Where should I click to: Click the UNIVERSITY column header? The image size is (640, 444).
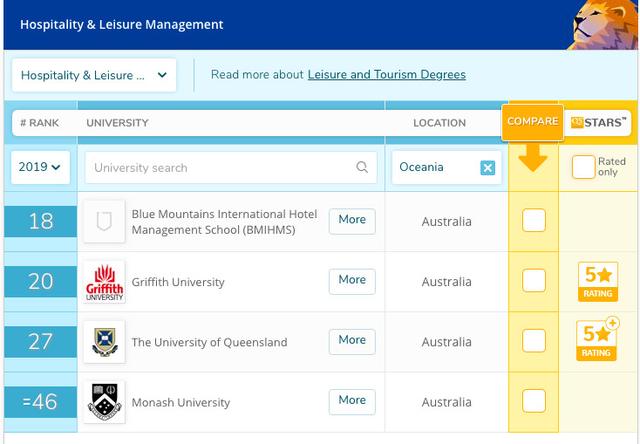(x=118, y=123)
